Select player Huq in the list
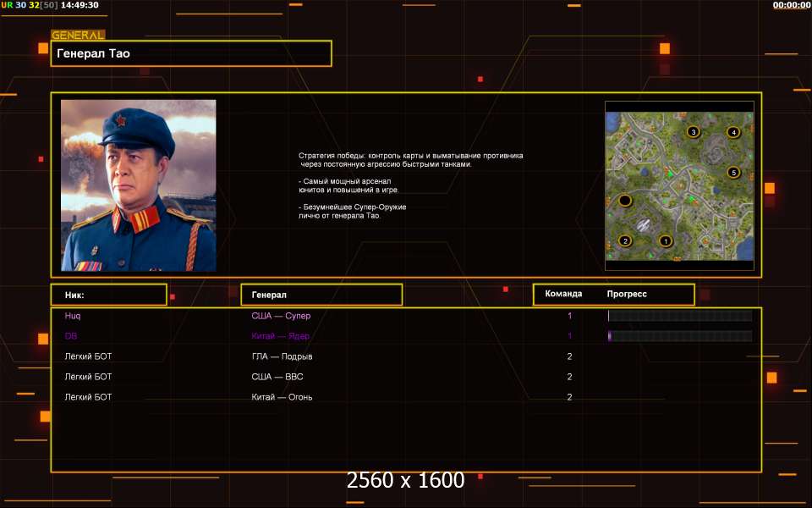This screenshot has height=508, width=812. (73, 316)
